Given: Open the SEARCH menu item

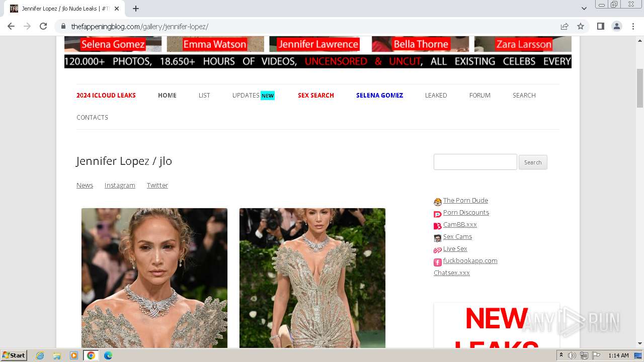Looking at the screenshot, I should [x=524, y=95].
